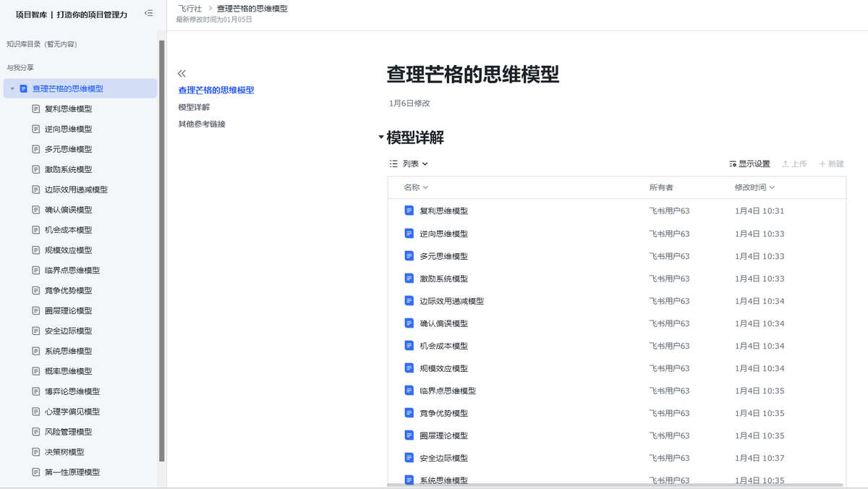
Task: Click the 上传 upload button
Action: (x=794, y=164)
